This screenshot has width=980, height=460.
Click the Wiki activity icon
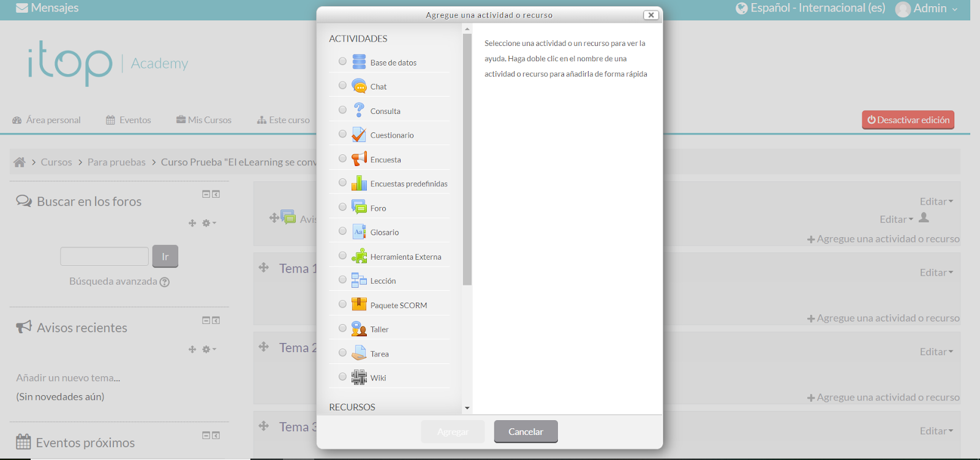coord(359,377)
